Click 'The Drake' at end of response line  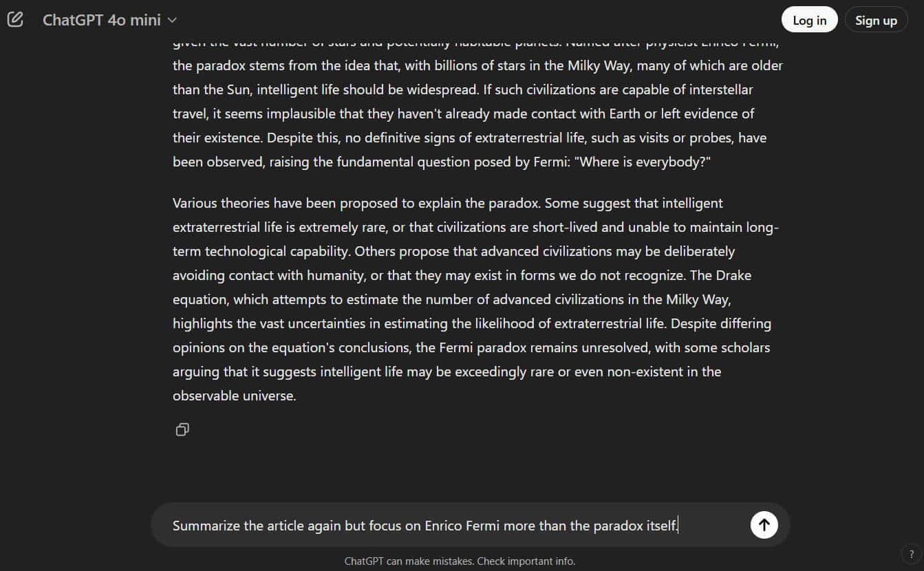pyautogui.click(x=720, y=275)
